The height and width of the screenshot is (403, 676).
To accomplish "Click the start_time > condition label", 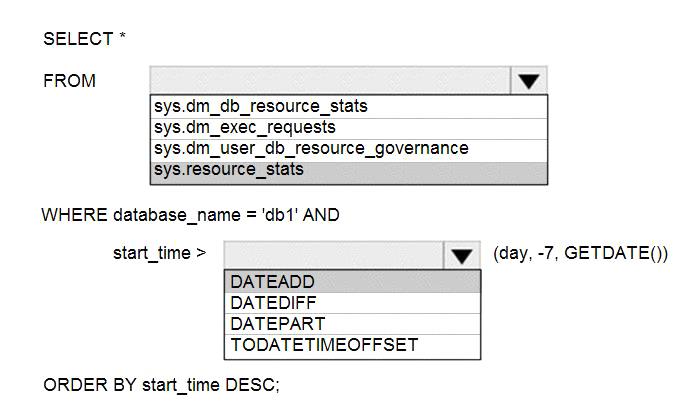I will click(x=160, y=253).
